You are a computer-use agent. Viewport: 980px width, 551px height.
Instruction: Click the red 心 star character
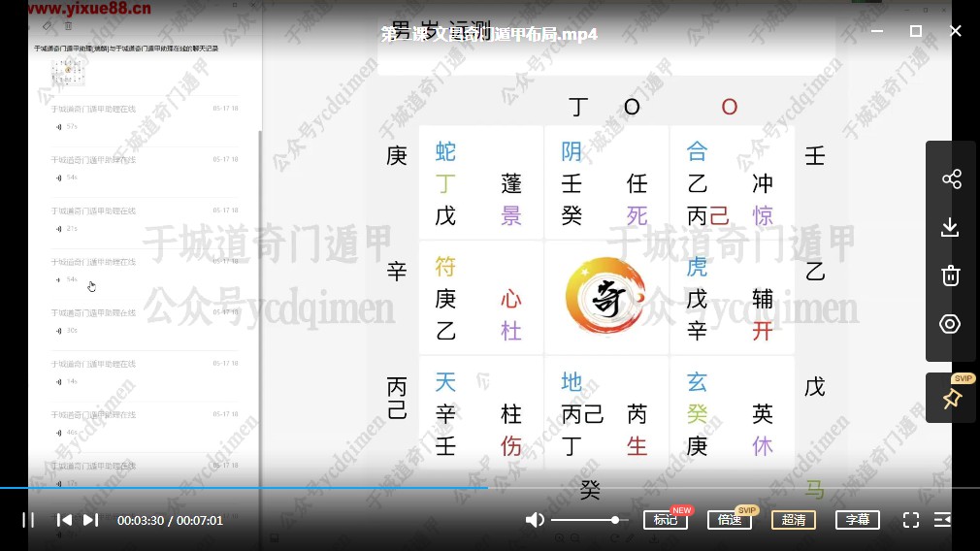tap(511, 299)
